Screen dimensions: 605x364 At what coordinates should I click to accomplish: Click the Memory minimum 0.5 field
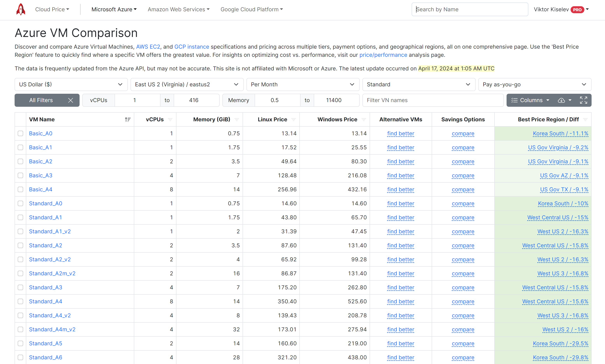[278, 100]
